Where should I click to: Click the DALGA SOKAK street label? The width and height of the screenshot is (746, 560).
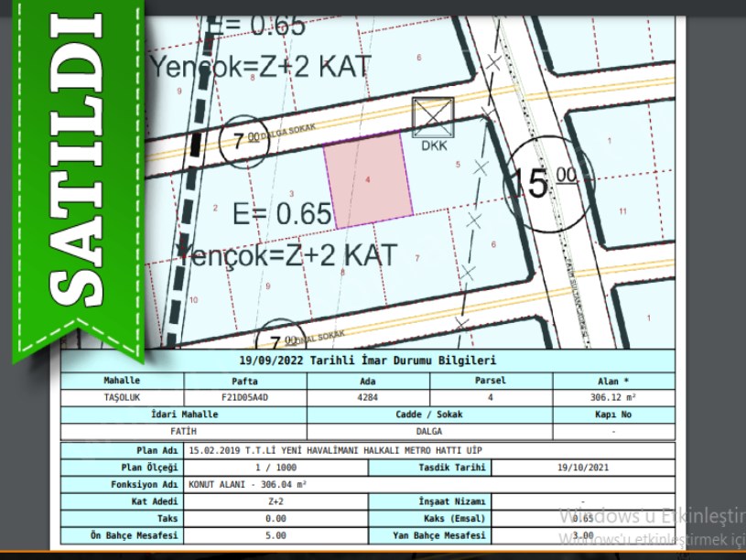tap(282, 134)
